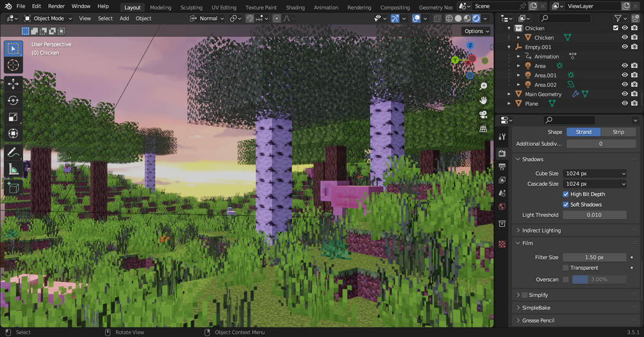Exclude Chicken collection via its checkbox
Image resolution: width=644 pixels, height=337 pixels.
pos(615,28)
